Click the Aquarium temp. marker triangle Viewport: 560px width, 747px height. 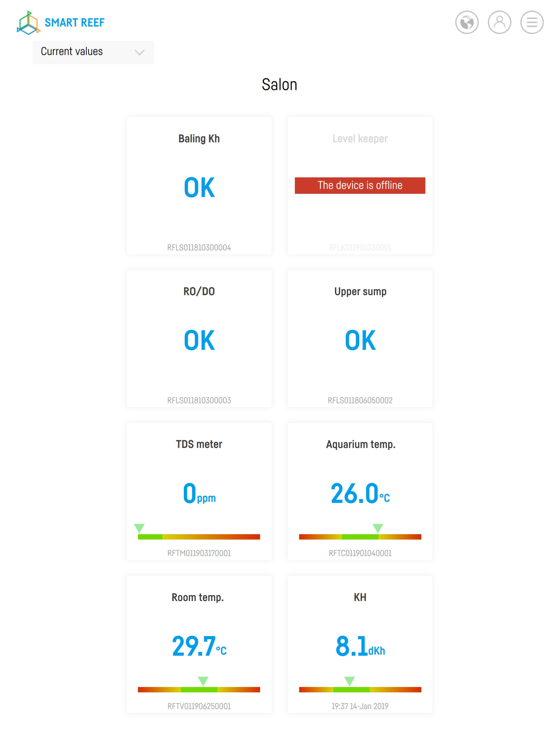[x=378, y=528]
